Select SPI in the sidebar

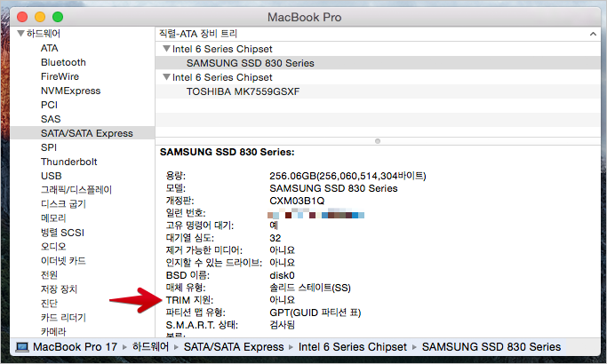click(49, 147)
